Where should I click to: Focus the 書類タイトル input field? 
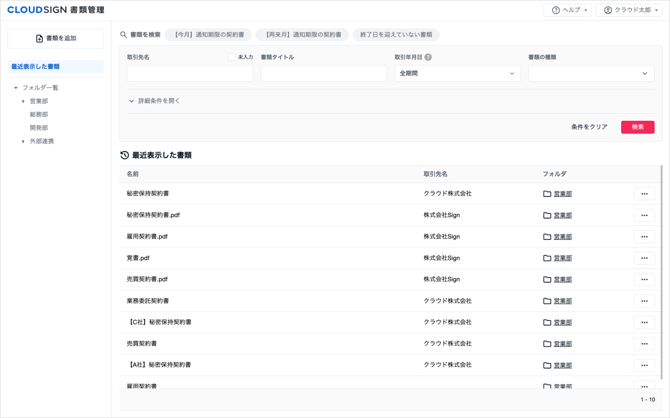coord(324,74)
